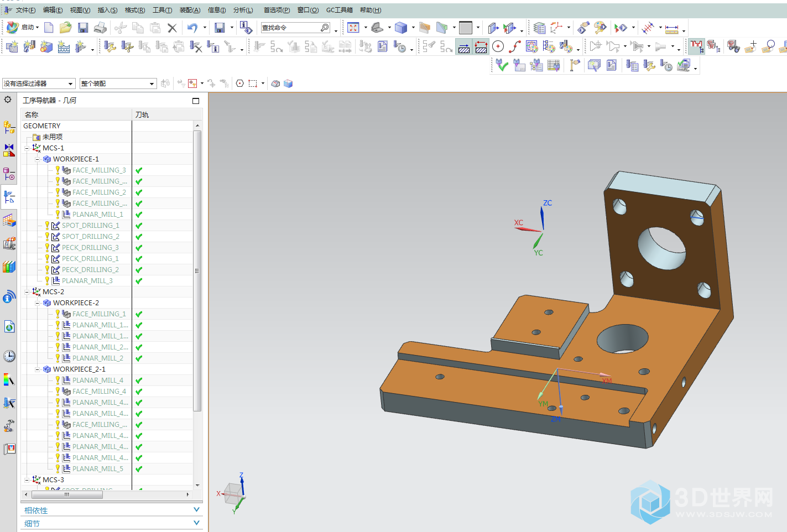Open the History clock sidebar tab
Image resolution: width=787 pixels, height=532 pixels.
(x=9, y=356)
